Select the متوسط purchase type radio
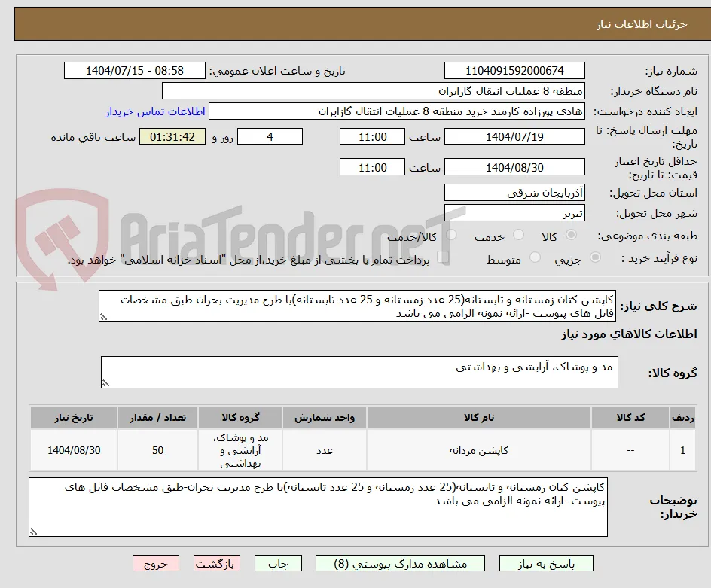Screen dimensions: 711x588 [x=535, y=257]
